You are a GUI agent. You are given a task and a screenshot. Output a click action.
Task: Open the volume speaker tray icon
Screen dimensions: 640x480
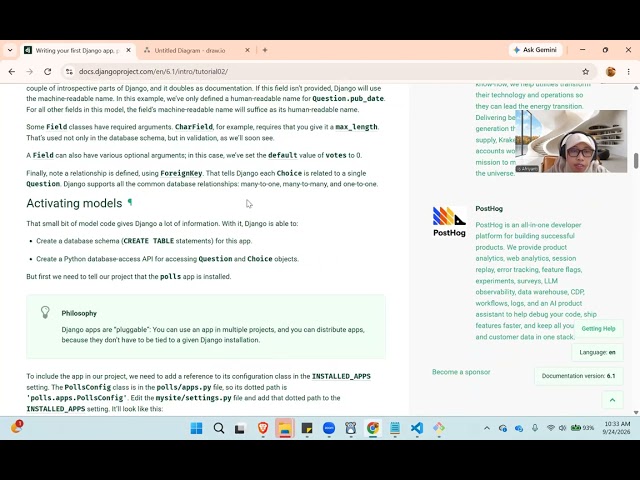(x=562, y=428)
